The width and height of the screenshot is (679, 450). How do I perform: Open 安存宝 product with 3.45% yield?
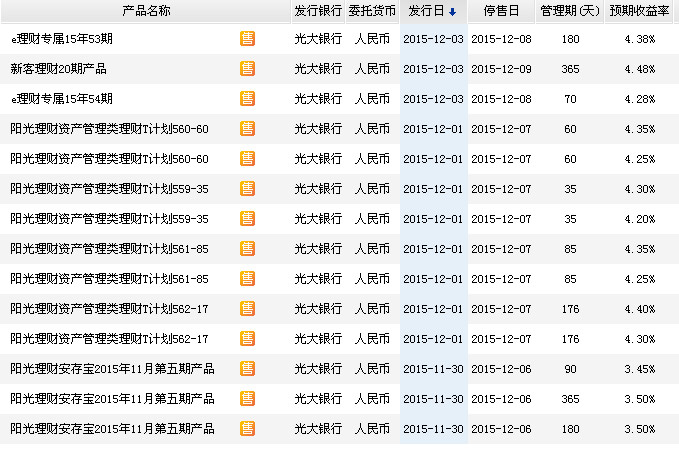113,369
